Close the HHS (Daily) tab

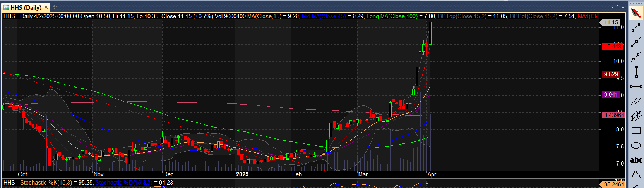[x=46, y=7]
